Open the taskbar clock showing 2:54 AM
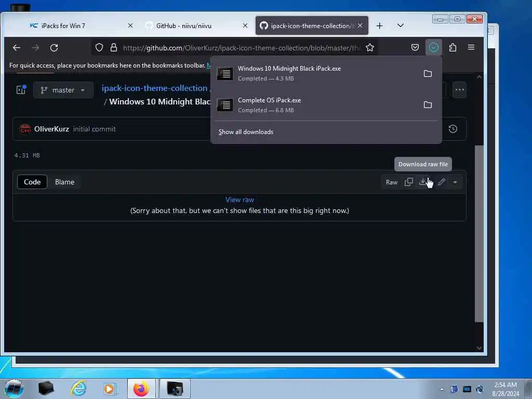Image resolution: width=532 pixels, height=399 pixels. 506,389
